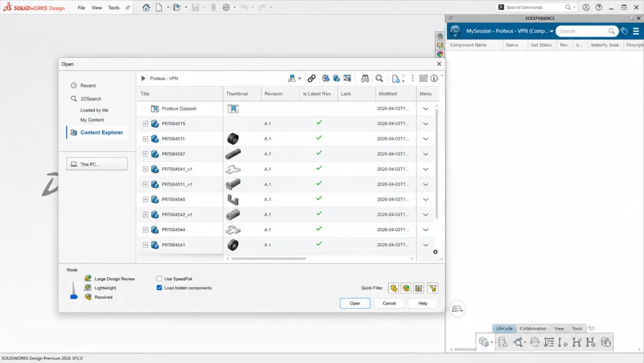Click the binoculars find icon in the dialog toolbar
This screenshot has height=363, width=644.
click(x=365, y=78)
